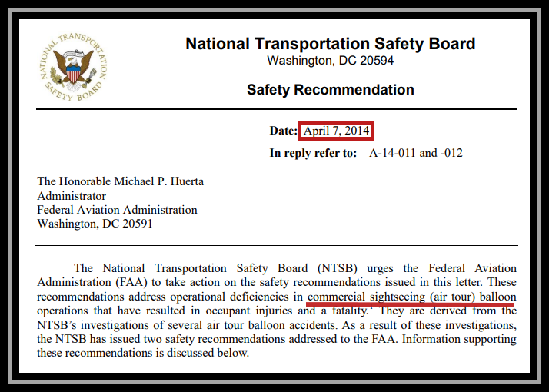This screenshot has height=392, width=549.
Task: Click the NTSB eagle seal logo
Action: coord(73,67)
